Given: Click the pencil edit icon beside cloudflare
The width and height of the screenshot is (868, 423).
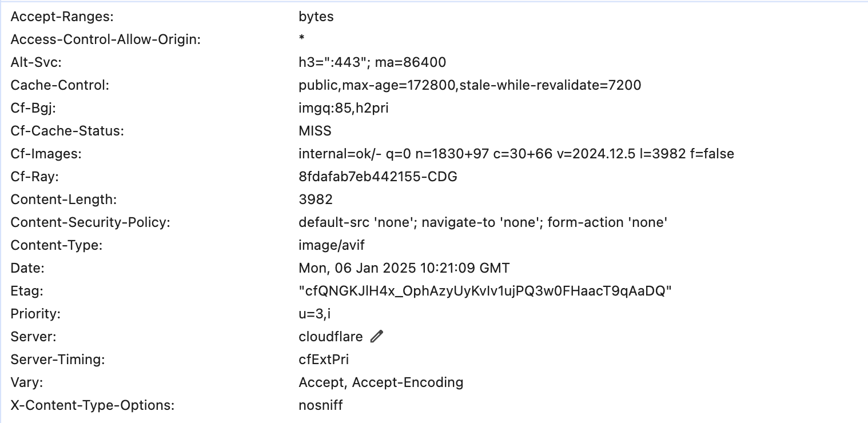Looking at the screenshot, I should [x=376, y=337].
